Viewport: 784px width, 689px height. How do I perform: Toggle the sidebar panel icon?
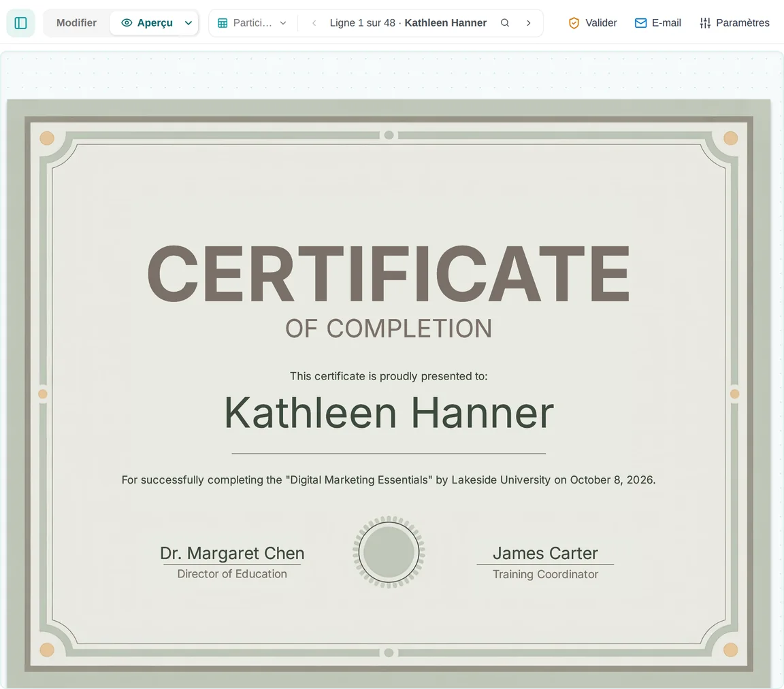(x=20, y=23)
